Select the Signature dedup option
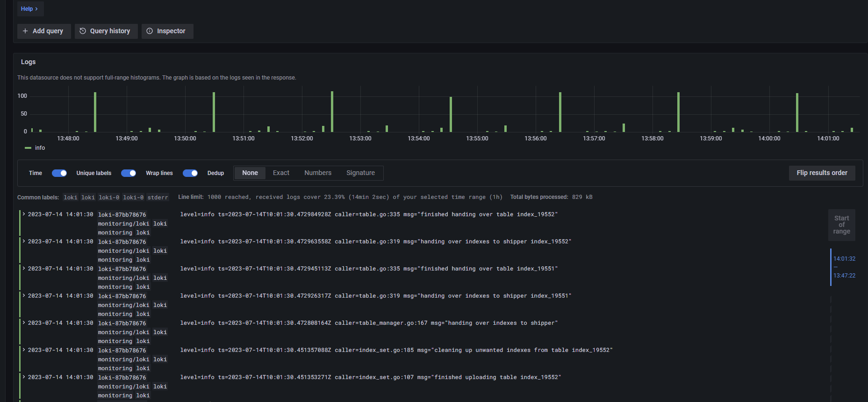The height and width of the screenshot is (402, 868). coord(360,173)
